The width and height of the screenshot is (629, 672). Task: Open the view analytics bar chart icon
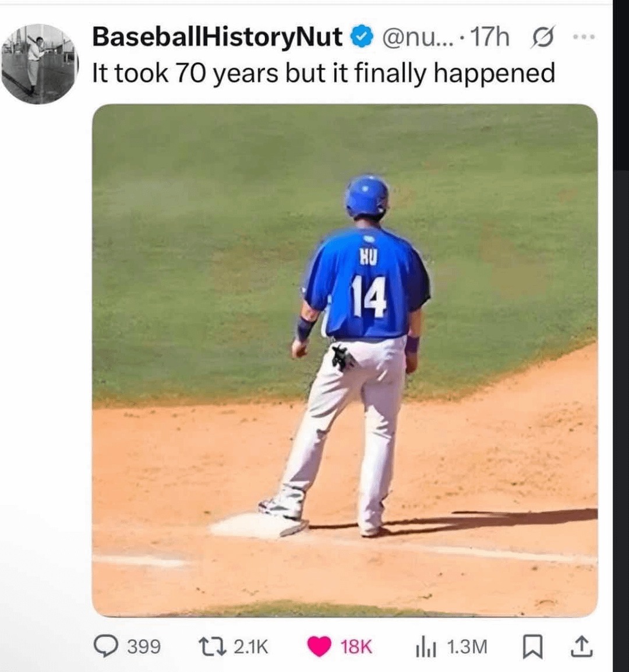point(425,646)
